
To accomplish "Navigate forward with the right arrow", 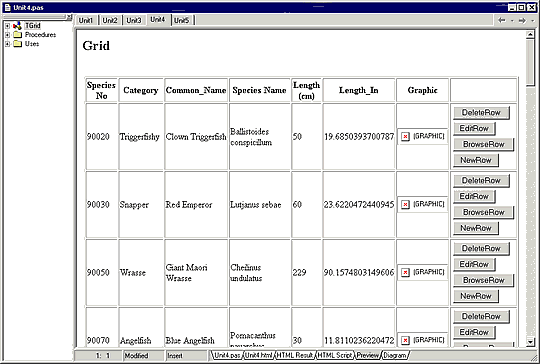I will pos(522,20).
